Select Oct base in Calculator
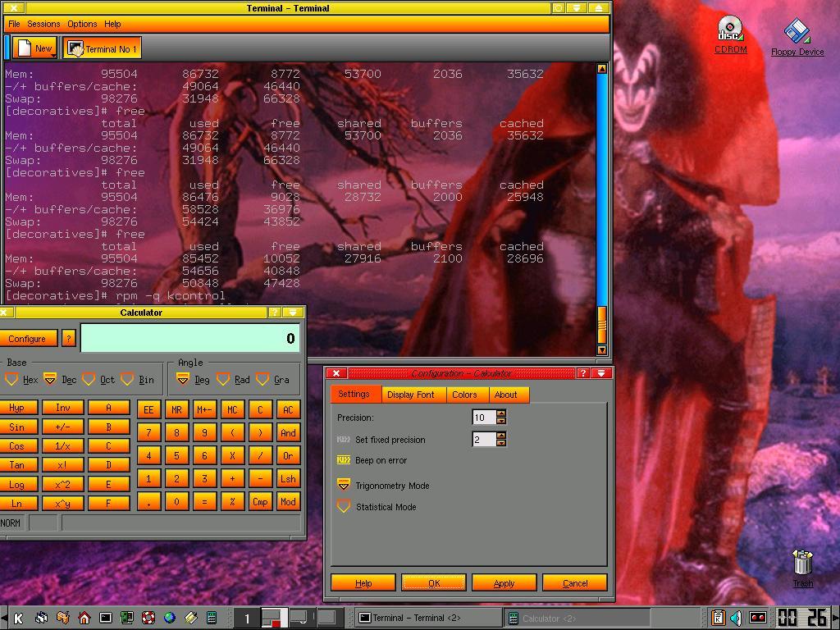This screenshot has width=840, height=630. (98, 380)
